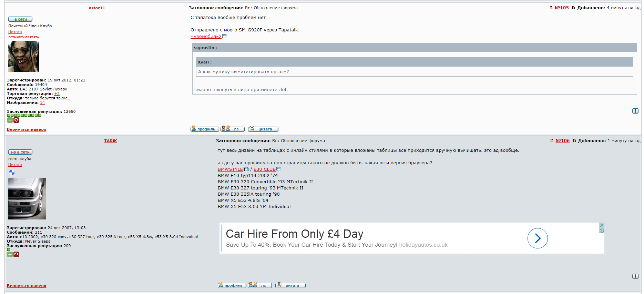This screenshot has height=294, width=644.
Task: Click green plus reputation icon under astor11
Action: (10, 120)
